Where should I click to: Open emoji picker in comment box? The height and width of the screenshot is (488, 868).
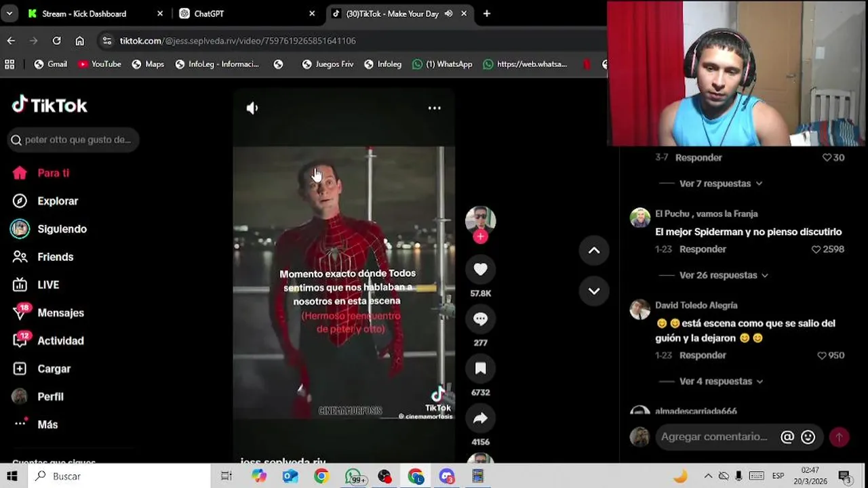coord(808,437)
